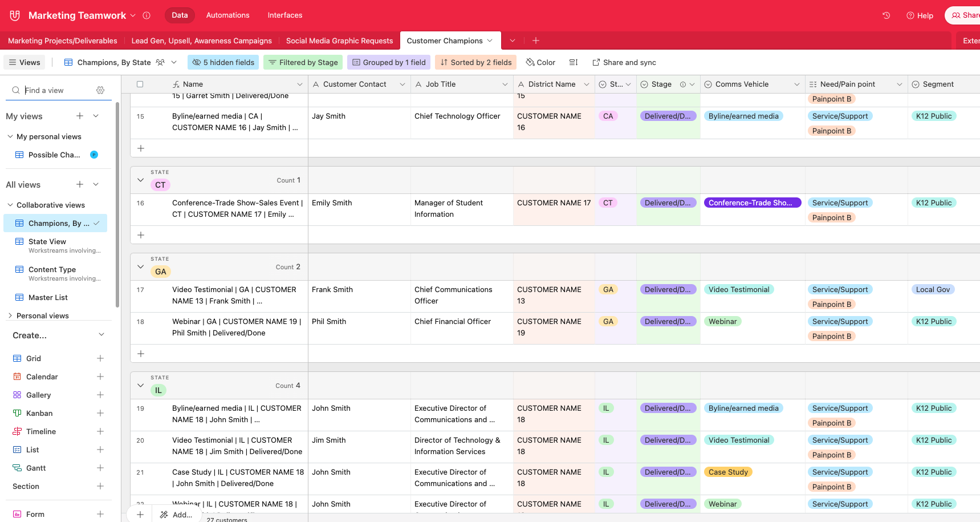The height and width of the screenshot is (522, 980).
Task: Click the Airtable base logo icon
Action: point(15,15)
